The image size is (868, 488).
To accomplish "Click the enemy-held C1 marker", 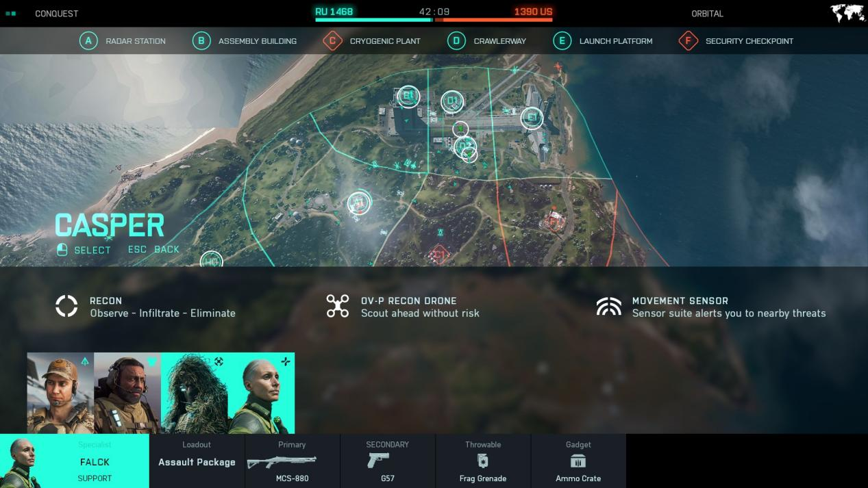I will click(x=439, y=255).
